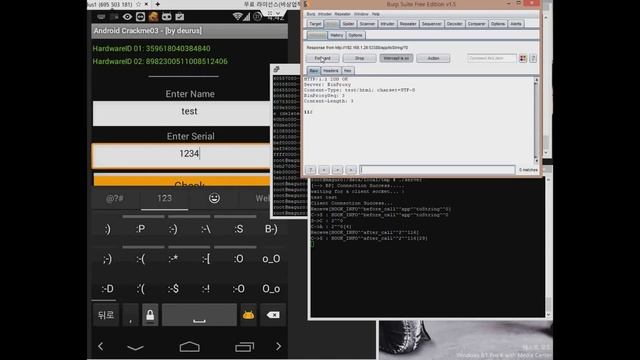The width and height of the screenshot is (640, 360).
Task: Click HardwareID 01: 359618040384840 text
Action: pyautogui.click(x=151, y=49)
